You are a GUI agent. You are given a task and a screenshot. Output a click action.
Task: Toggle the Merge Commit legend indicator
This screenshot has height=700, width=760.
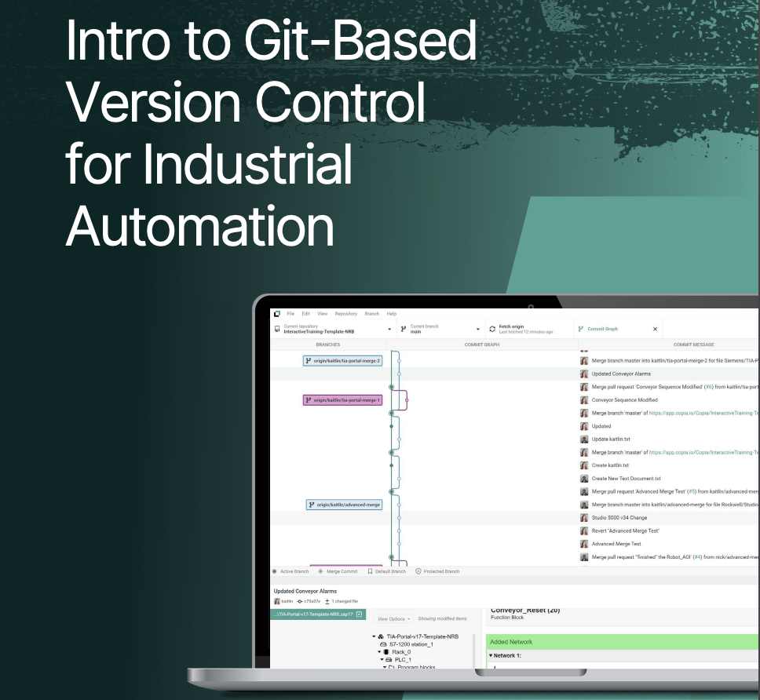320,571
